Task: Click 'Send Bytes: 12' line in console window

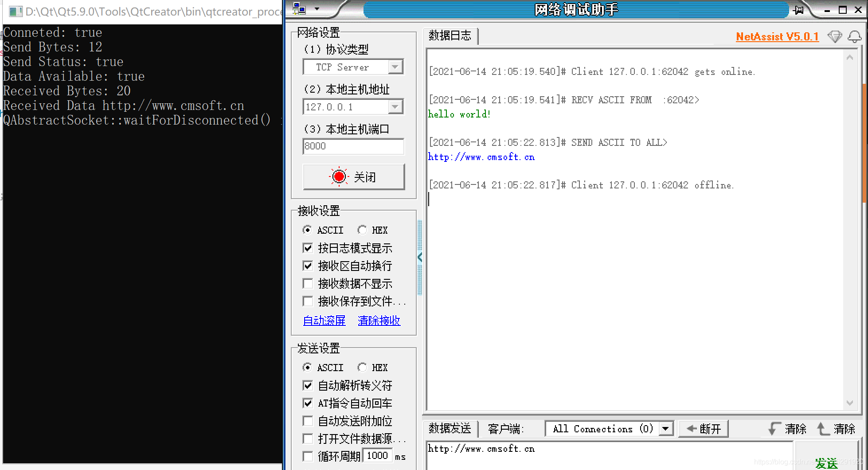Action: coord(53,47)
